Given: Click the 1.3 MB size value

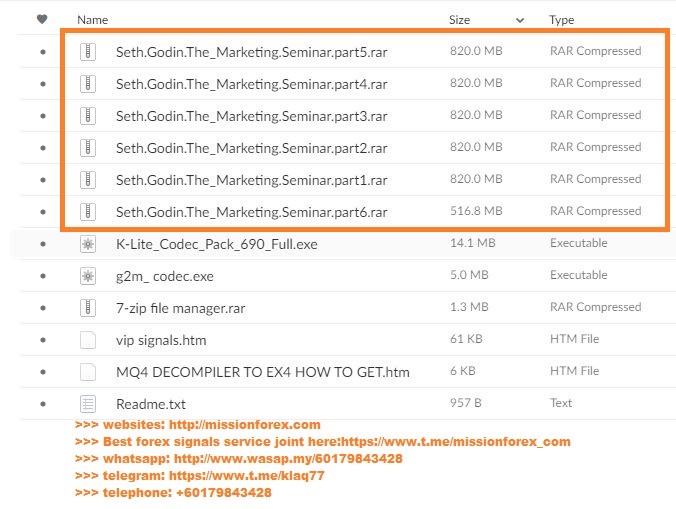Looking at the screenshot, I should coord(469,307).
